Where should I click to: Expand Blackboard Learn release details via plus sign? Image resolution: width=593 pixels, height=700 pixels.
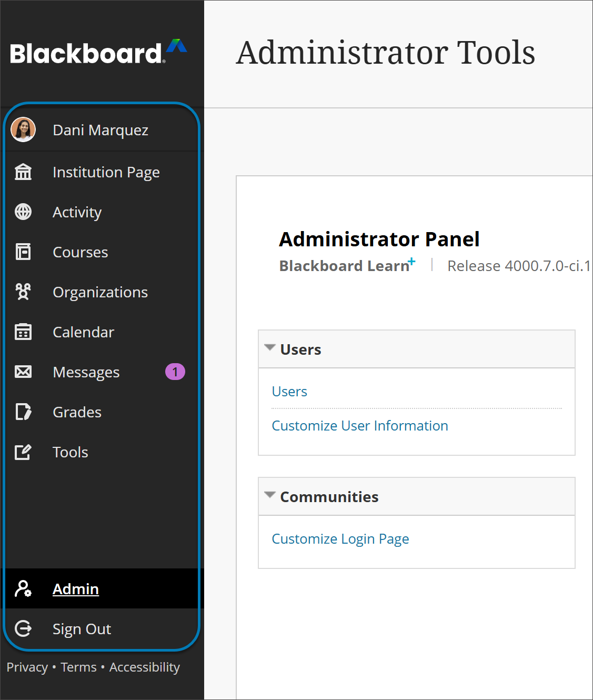411,259
